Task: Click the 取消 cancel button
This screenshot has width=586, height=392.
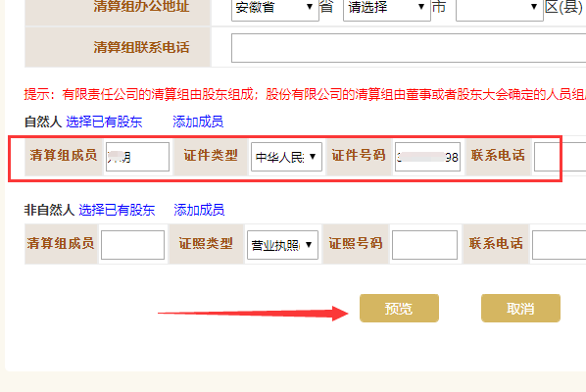Action: [520, 309]
